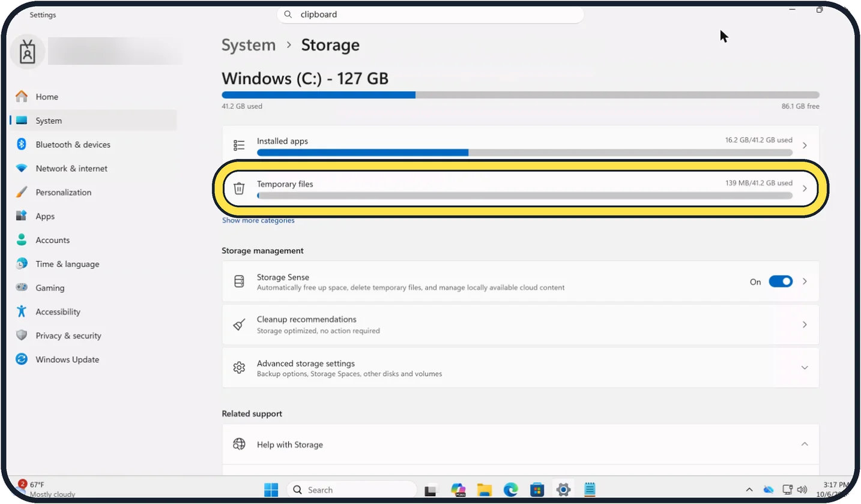Open Storage Sense settings via chevron
The height and width of the screenshot is (504, 861).
coord(805,281)
